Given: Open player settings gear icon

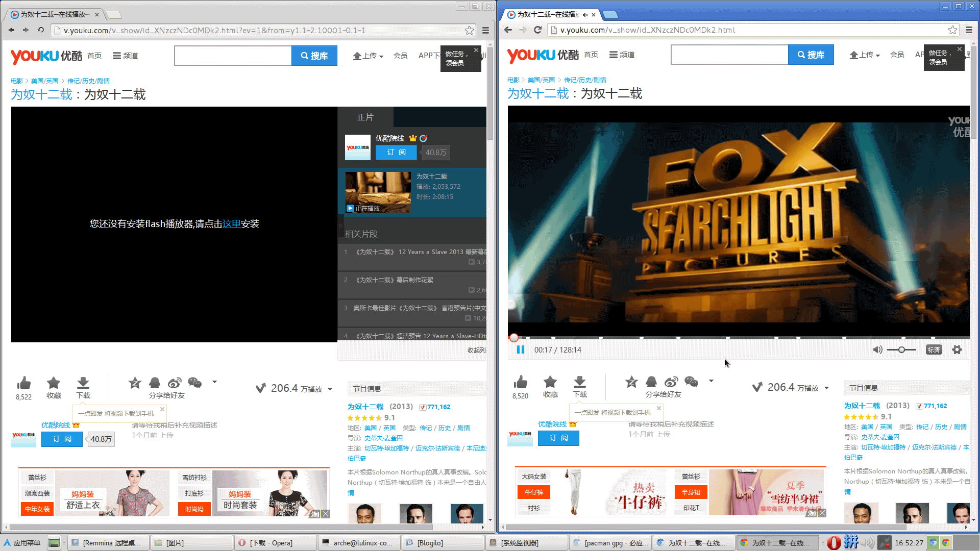Looking at the screenshot, I should pos(957,349).
